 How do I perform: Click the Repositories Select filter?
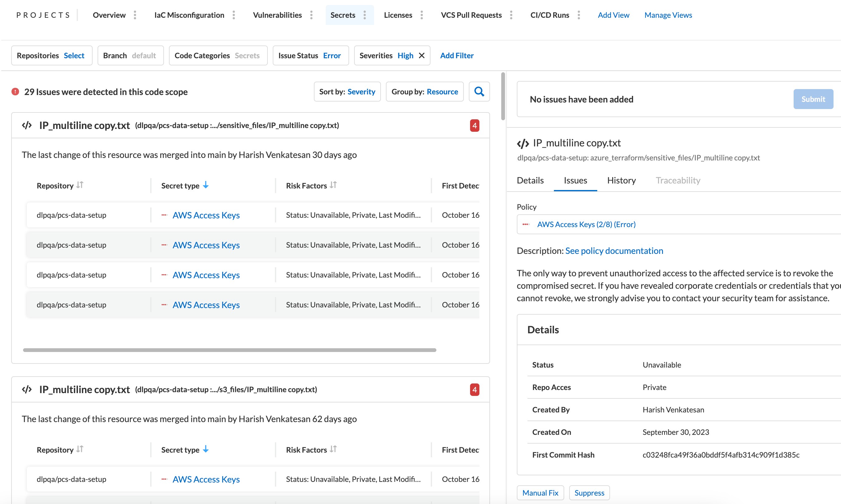51,55
